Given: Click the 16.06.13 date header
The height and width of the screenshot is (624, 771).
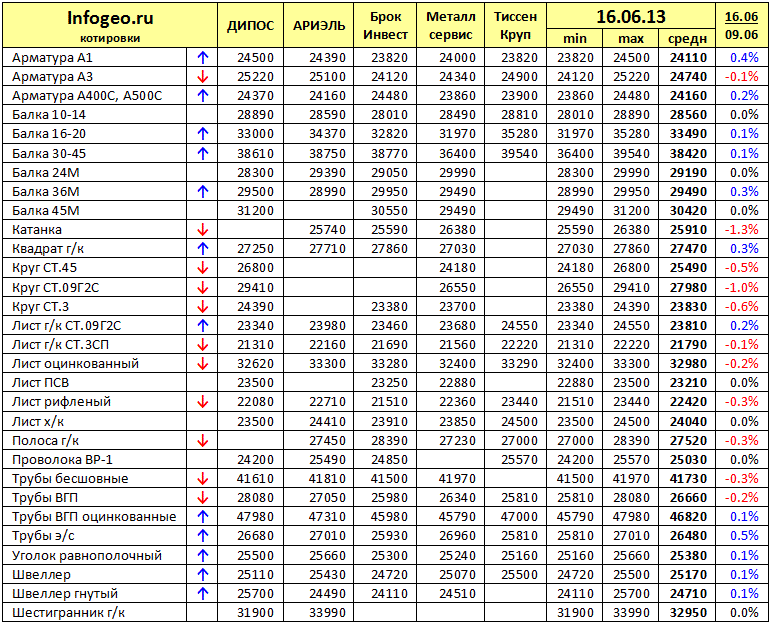Looking at the screenshot, I should [631, 17].
